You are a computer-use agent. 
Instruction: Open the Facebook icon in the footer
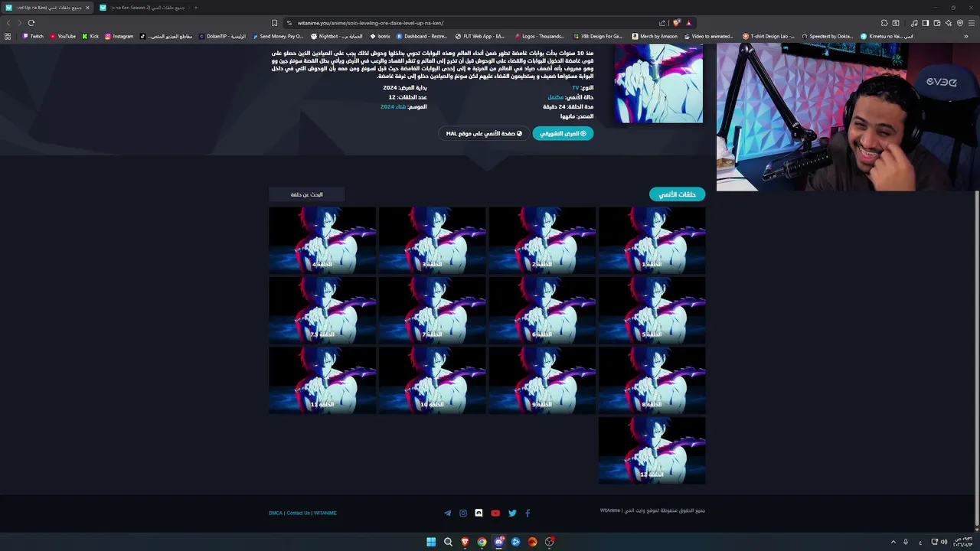click(528, 513)
